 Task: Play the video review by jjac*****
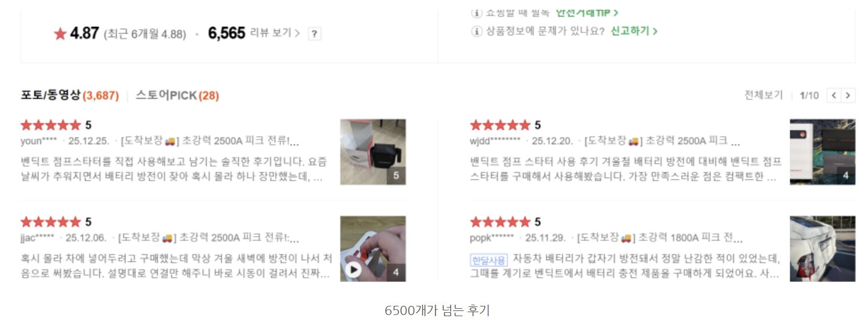pyautogui.click(x=354, y=269)
